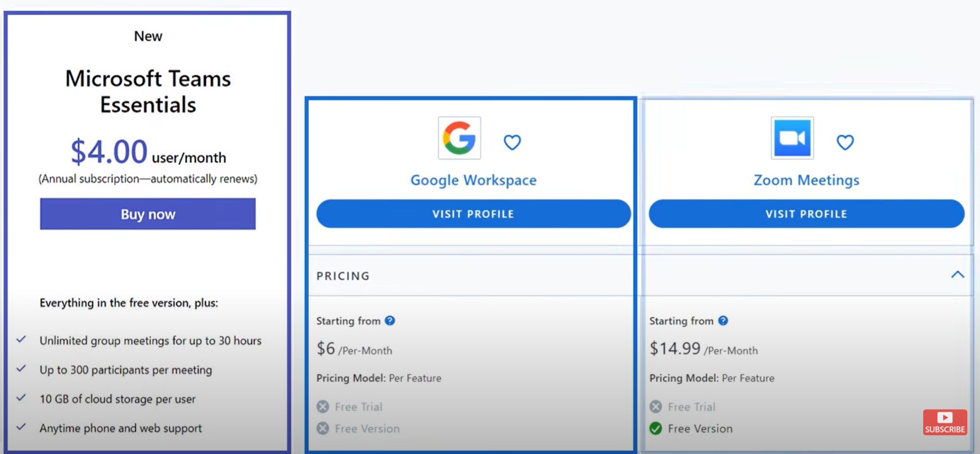Favorite Zoom Meetings with heart icon
Viewport: 980px width, 454px height.
point(845,142)
